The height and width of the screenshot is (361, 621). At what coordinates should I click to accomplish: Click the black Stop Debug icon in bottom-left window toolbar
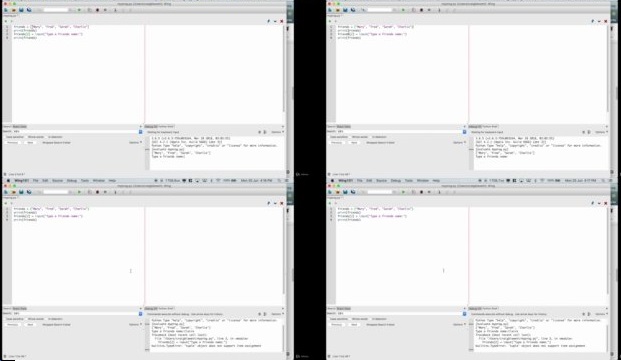97,192
